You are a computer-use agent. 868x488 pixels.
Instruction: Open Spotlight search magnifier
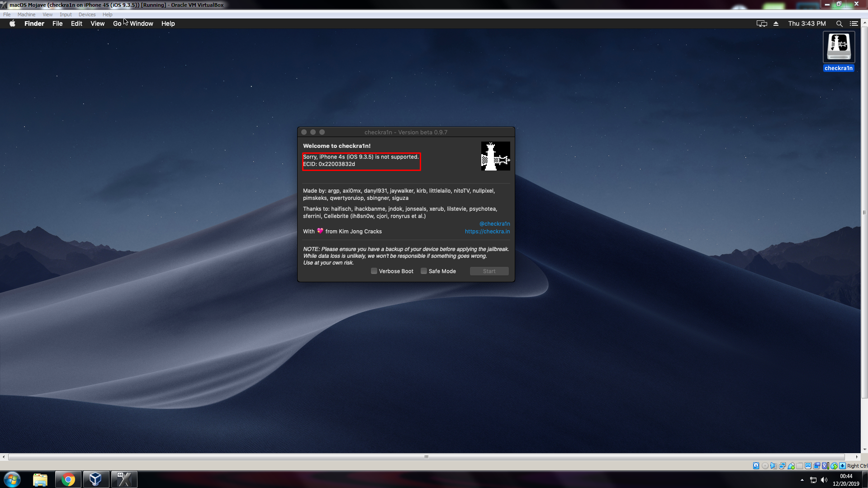click(839, 24)
